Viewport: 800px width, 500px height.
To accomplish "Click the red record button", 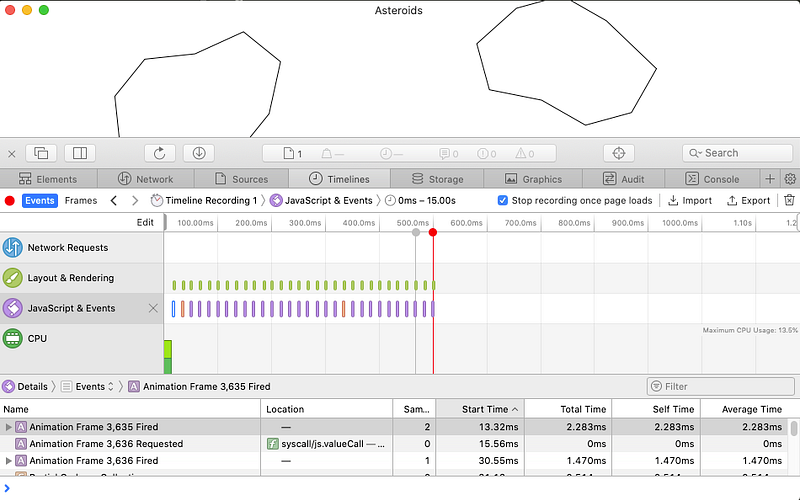I will point(9,201).
